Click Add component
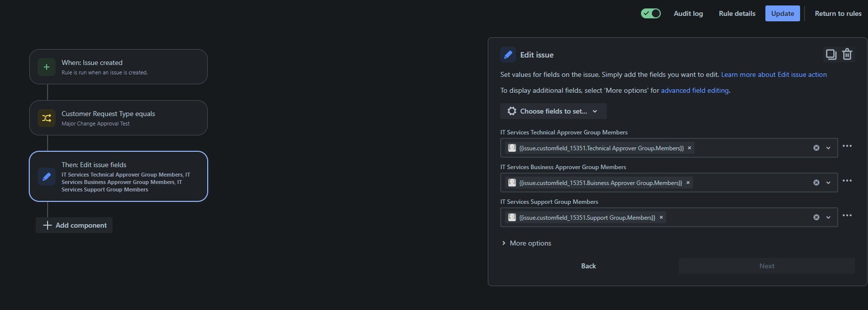 click(x=74, y=225)
